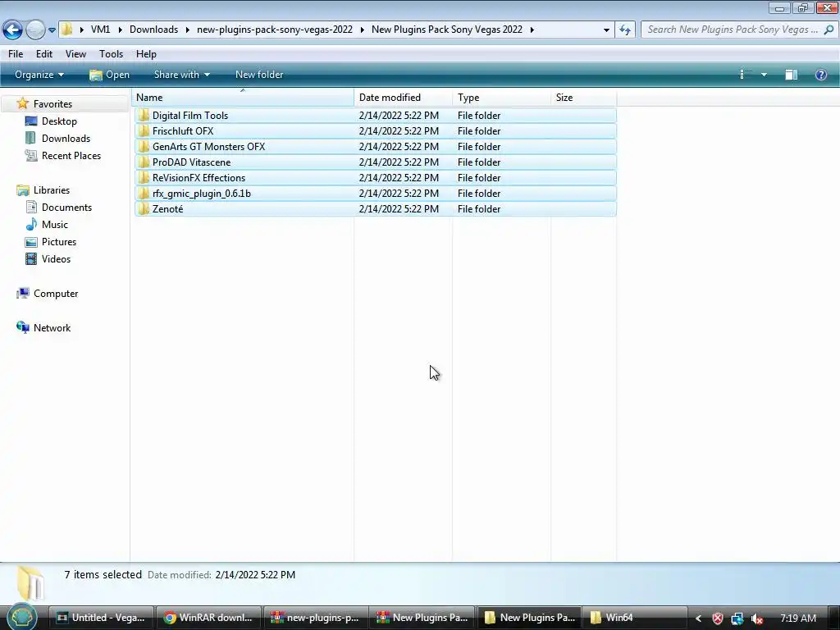Select the ProDAD Vitascene folder icon
840x630 pixels.
click(143, 162)
